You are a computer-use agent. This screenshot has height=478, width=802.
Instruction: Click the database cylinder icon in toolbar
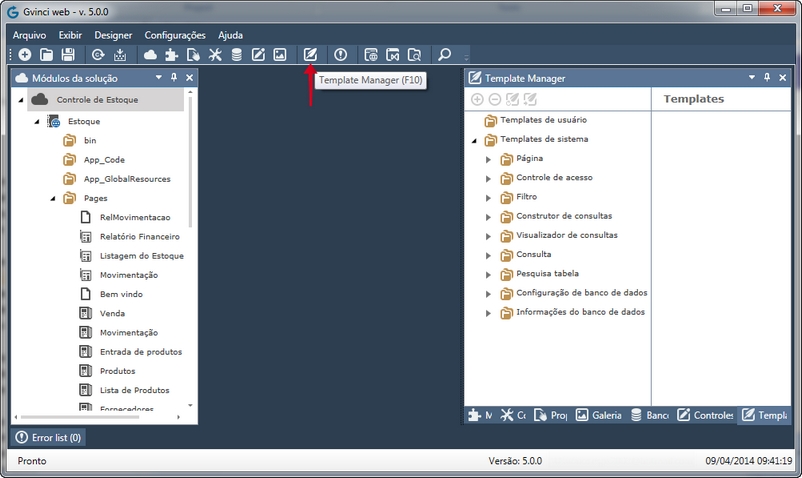pyautogui.click(x=237, y=55)
